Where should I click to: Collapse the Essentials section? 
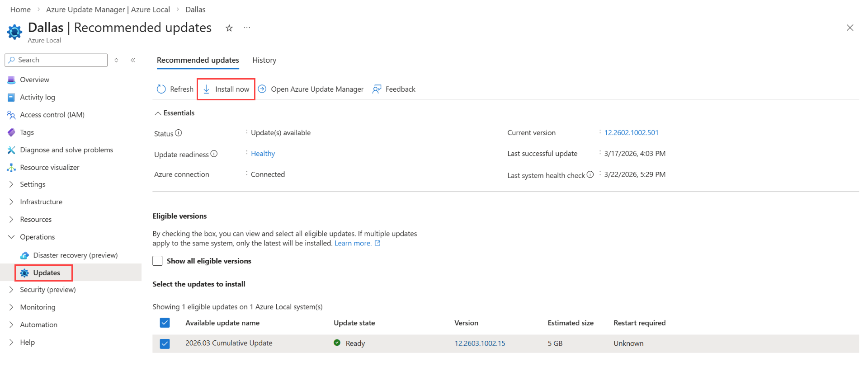(158, 113)
